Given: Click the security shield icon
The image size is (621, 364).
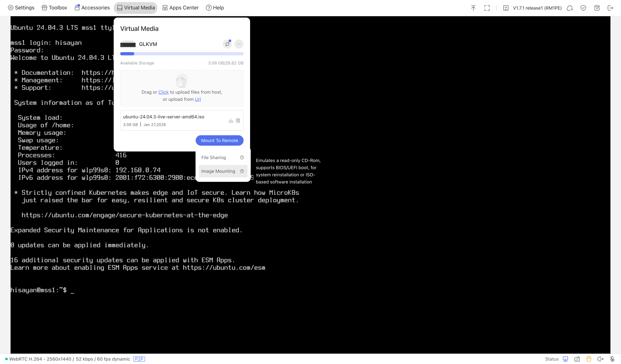Looking at the screenshot, I should pos(583,8).
